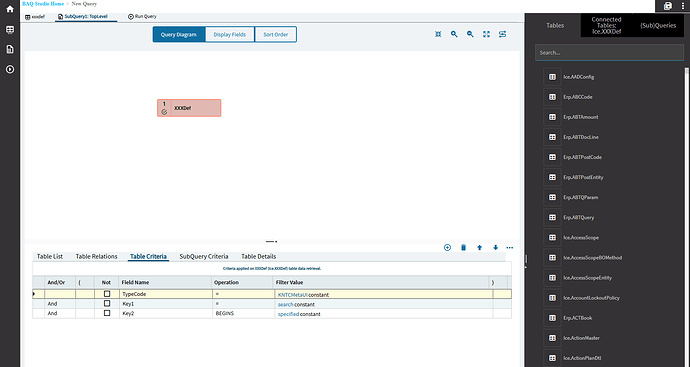Click the search filter value link
This screenshot has height=367, width=690.
(x=285, y=305)
